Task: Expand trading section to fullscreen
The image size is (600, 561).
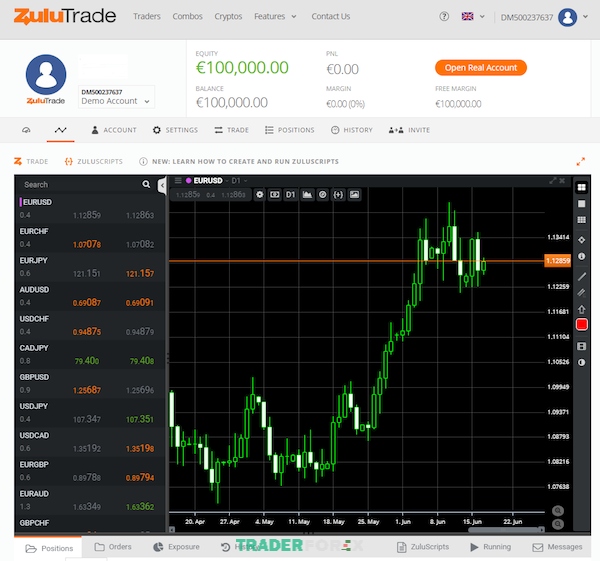Action: [x=580, y=161]
